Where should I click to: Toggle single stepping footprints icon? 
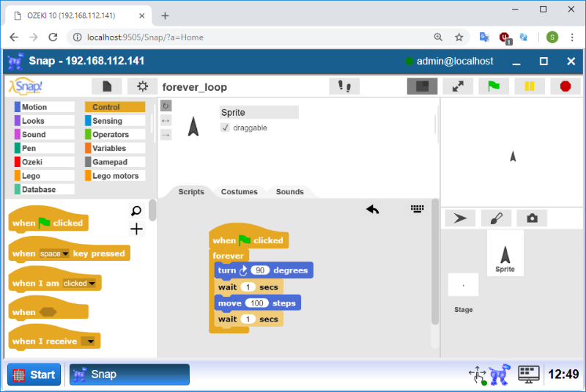344,86
